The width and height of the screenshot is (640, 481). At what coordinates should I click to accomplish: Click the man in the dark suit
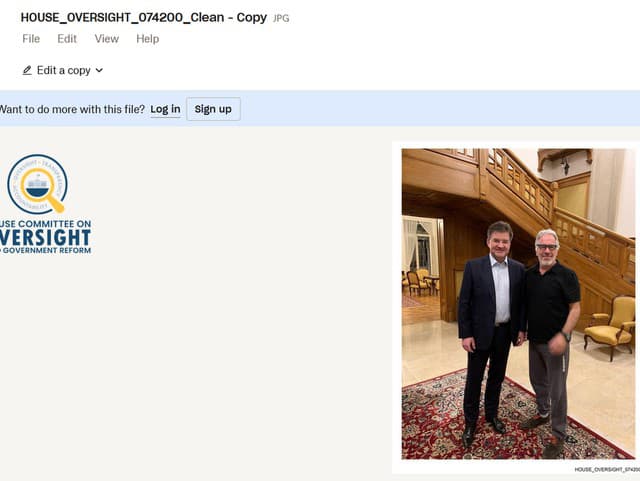coord(491,333)
